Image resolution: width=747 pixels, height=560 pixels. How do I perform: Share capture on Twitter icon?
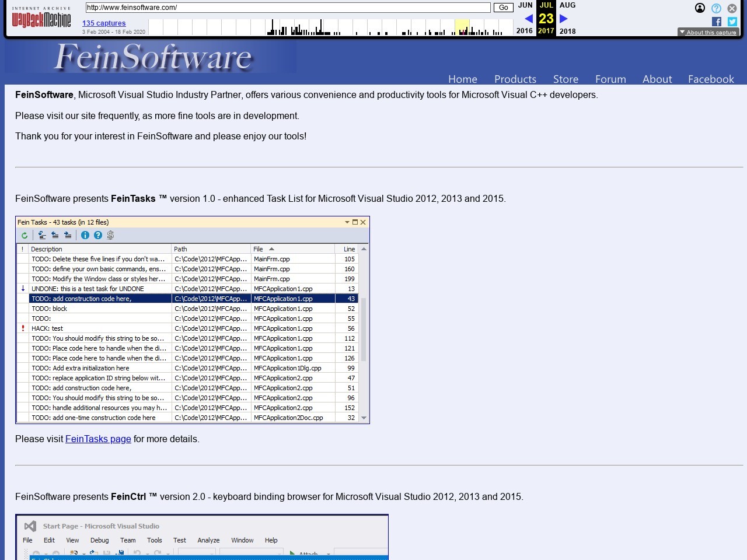[732, 22]
